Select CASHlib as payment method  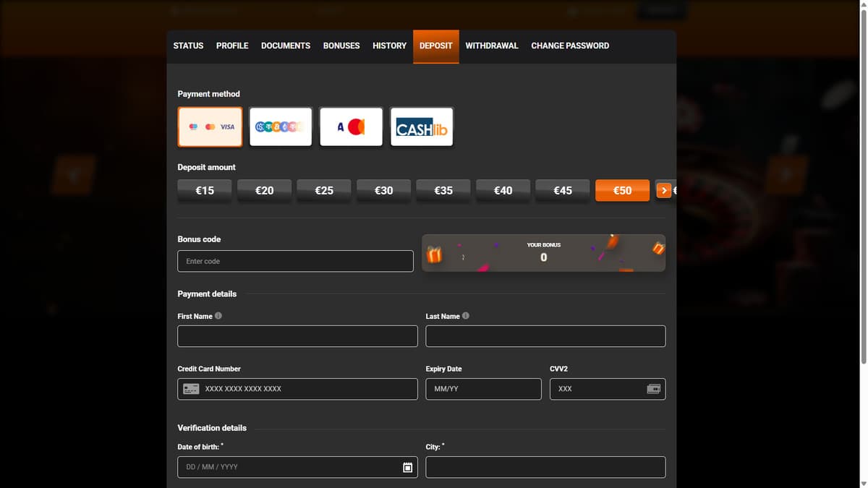(x=422, y=127)
